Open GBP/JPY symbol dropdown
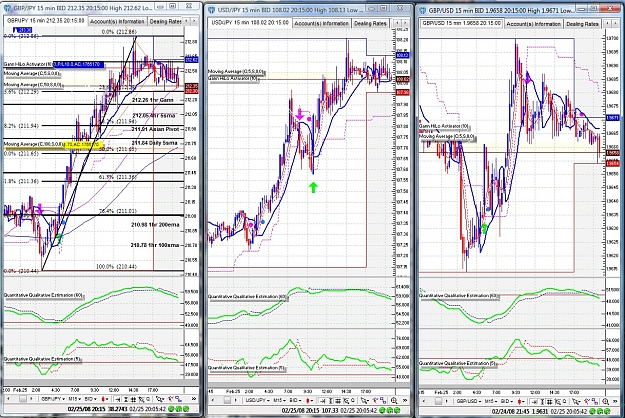The image size is (625, 418). click(53, 399)
